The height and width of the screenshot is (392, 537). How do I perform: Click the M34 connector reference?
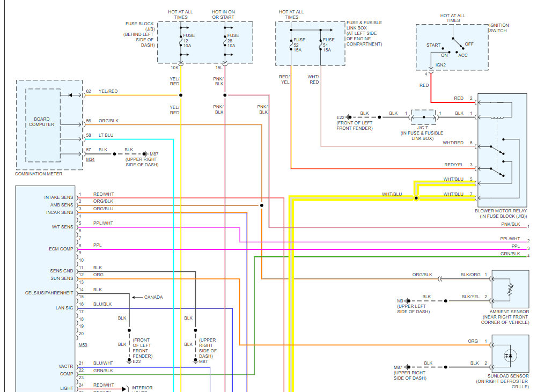coord(90,160)
